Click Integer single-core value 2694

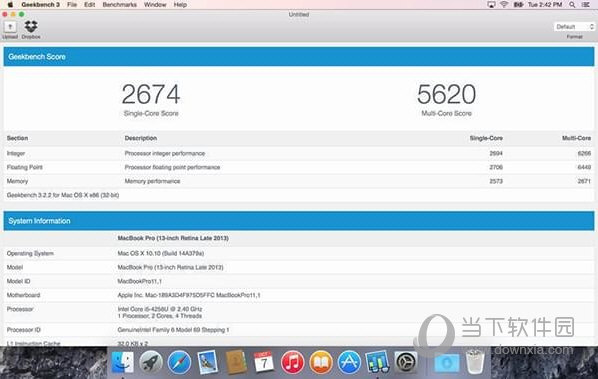tap(496, 153)
